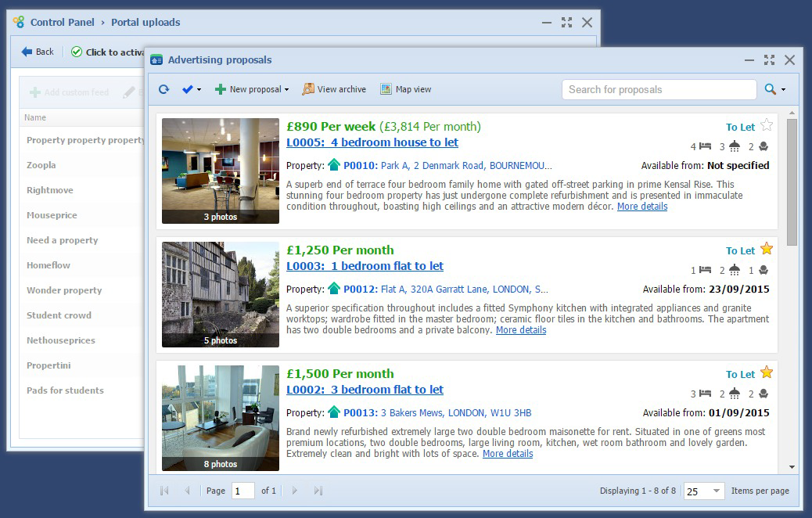Unstar the L0003 one bedroom flat
The width and height of the screenshot is (812, 518).
click(x=767, y=249)
